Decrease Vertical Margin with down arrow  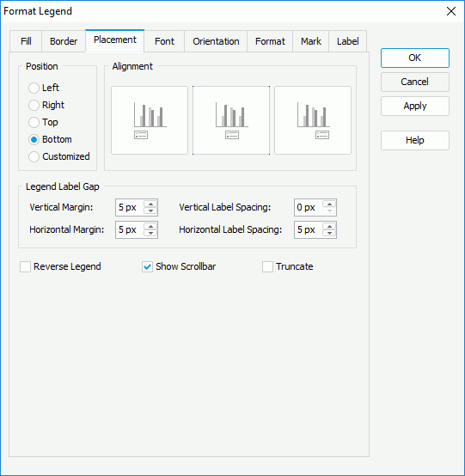coord(150,211)
